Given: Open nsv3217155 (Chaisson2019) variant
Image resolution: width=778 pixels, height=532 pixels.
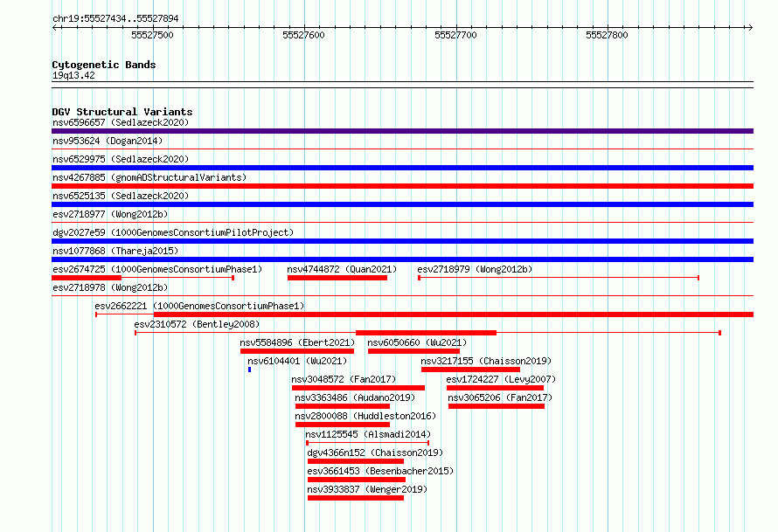Looking at the screenshot, I should click(x=486, y=361).
